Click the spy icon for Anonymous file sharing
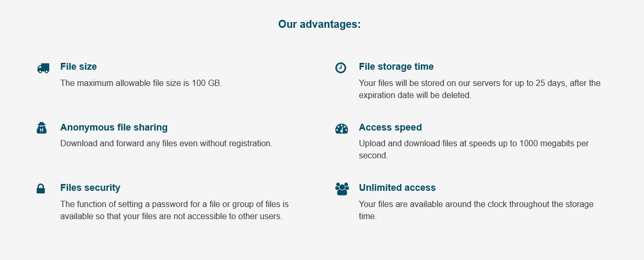Screen dimensions: 644x260 [42, 128]
